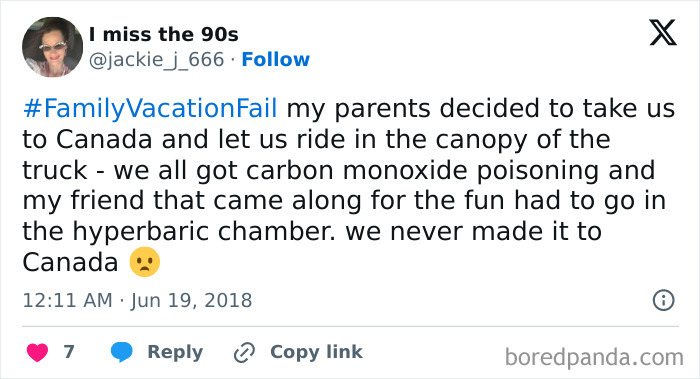Click the X logo icon
Screen dimensions: 700x379
663,32
